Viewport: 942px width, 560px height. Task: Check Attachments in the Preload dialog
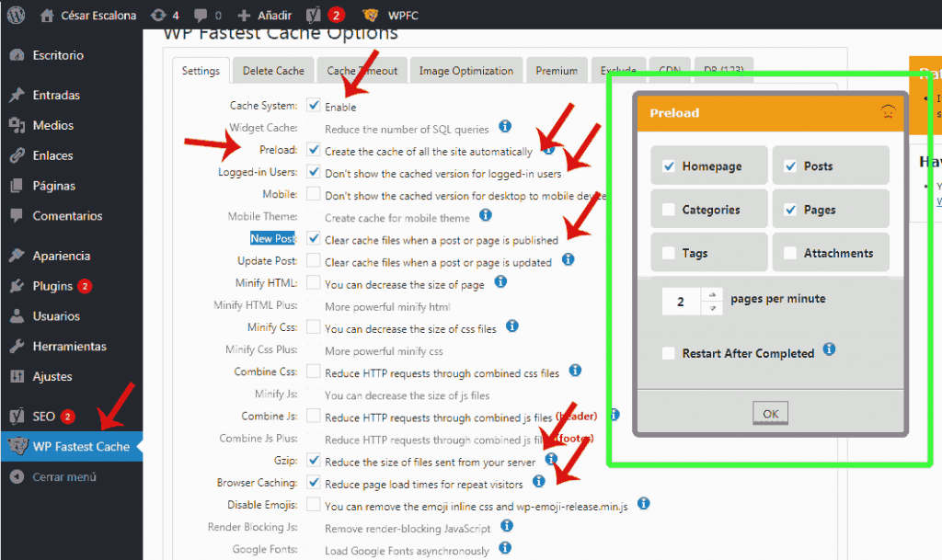pos(790,253)
